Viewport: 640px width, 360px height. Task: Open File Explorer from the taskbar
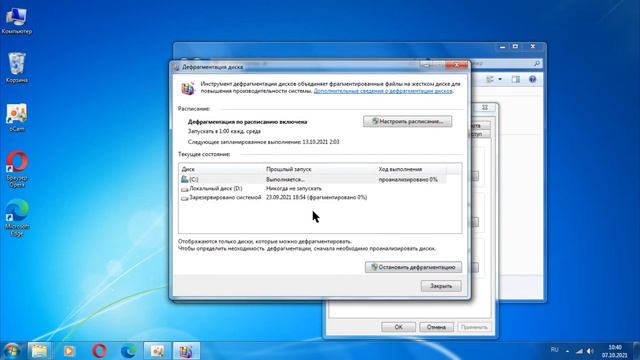click(x=40, y=351)
